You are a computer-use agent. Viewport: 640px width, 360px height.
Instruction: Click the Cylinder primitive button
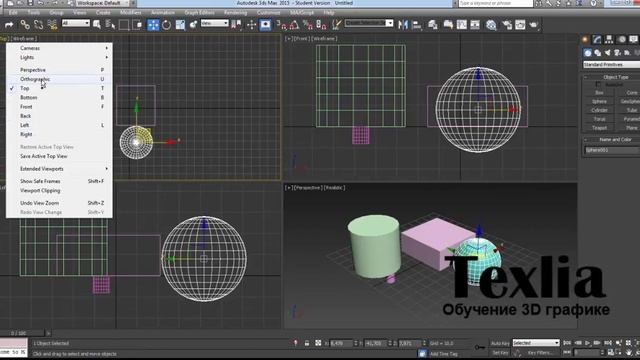[x=599, y=110]
